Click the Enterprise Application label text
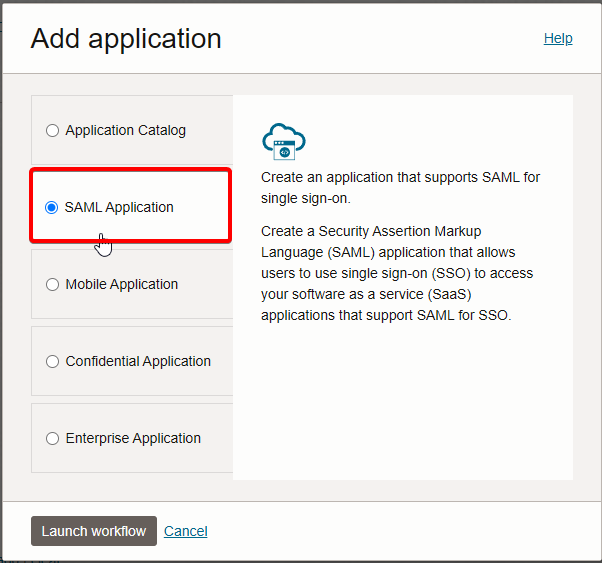 point(133,438)
